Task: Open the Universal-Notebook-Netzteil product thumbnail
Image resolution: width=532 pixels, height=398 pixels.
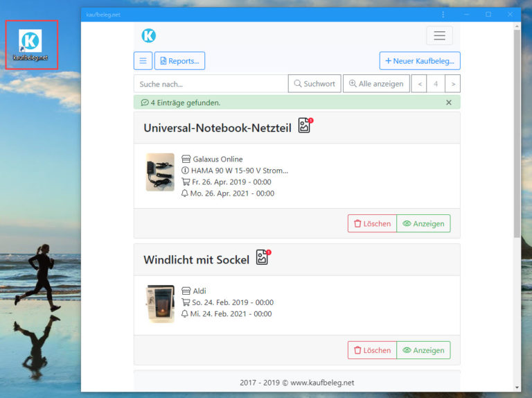Action: coord(160,172)
